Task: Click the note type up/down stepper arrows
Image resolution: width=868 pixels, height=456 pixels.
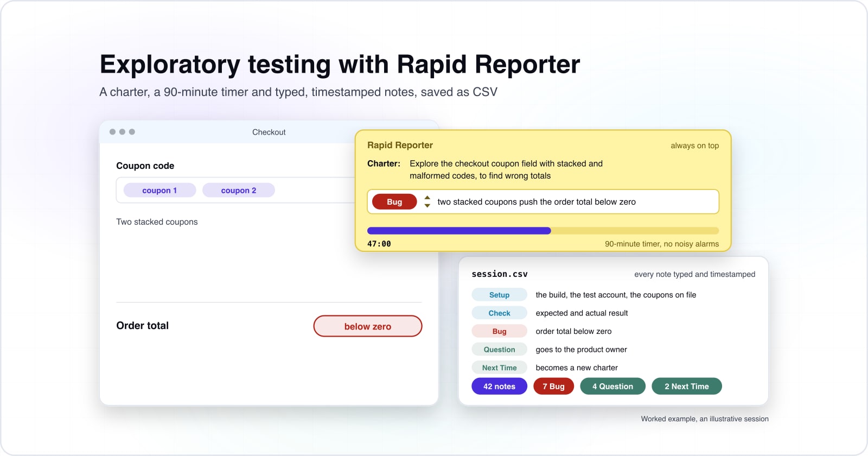Action: (x=427, y=202)
